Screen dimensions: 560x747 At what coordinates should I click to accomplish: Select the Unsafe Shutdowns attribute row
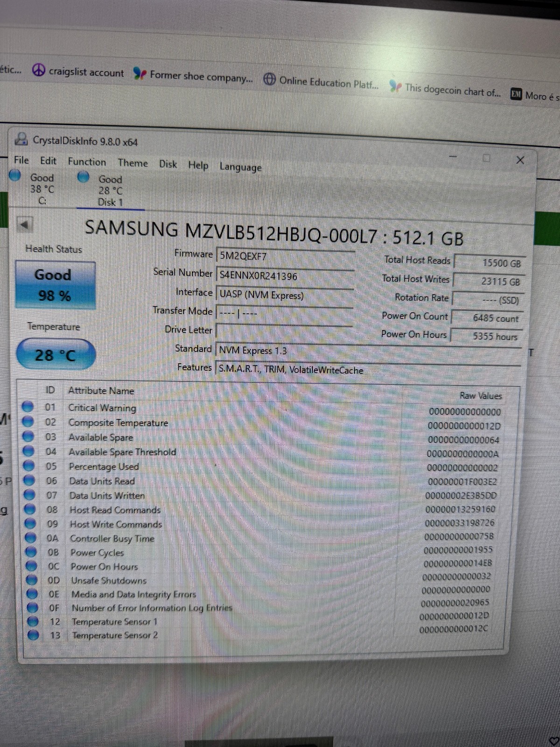[264, 579]
